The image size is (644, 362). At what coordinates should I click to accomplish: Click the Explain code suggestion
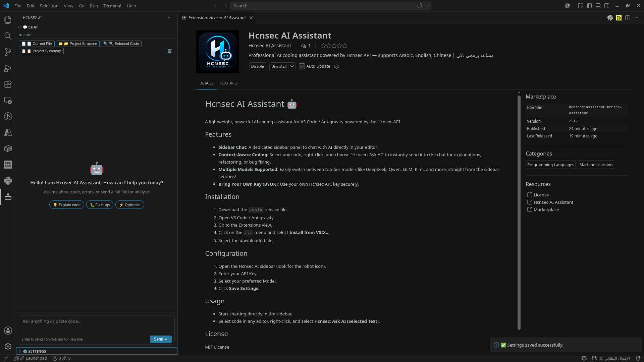(x=67, y=205)
